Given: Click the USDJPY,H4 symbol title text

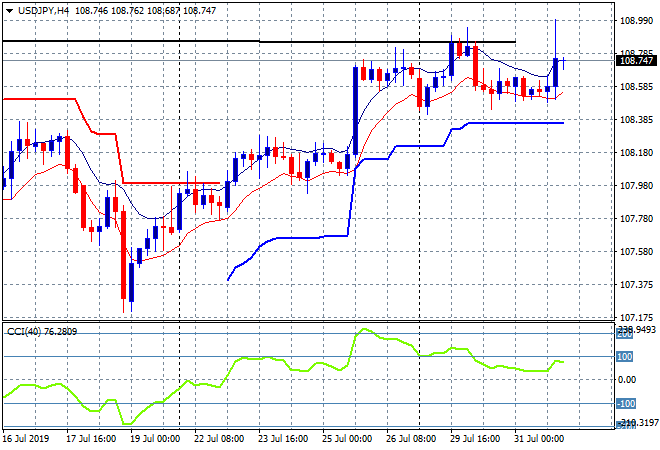Looking at the screenshot, I should [43, 11].
